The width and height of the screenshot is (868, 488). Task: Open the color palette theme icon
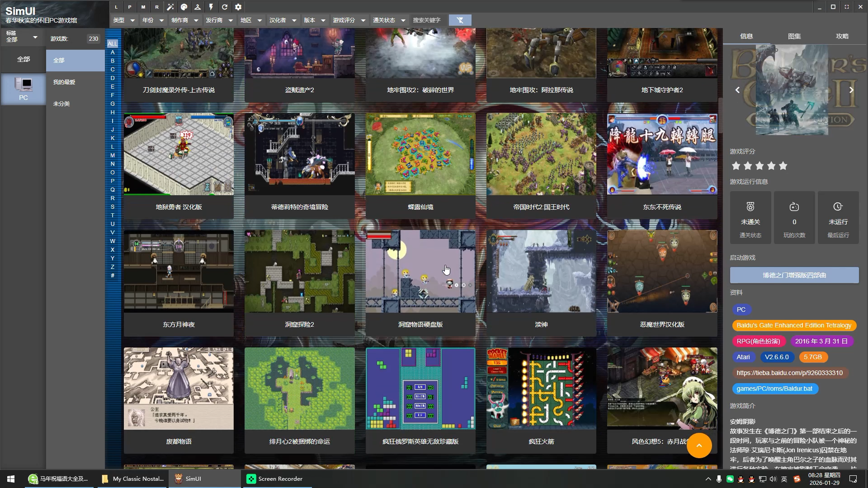[x=184, y=7]
